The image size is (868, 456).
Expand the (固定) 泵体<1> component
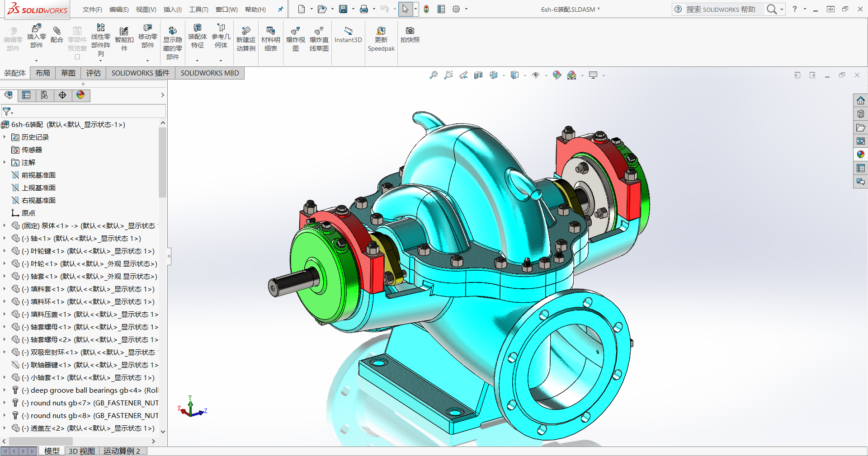point(5,226)
